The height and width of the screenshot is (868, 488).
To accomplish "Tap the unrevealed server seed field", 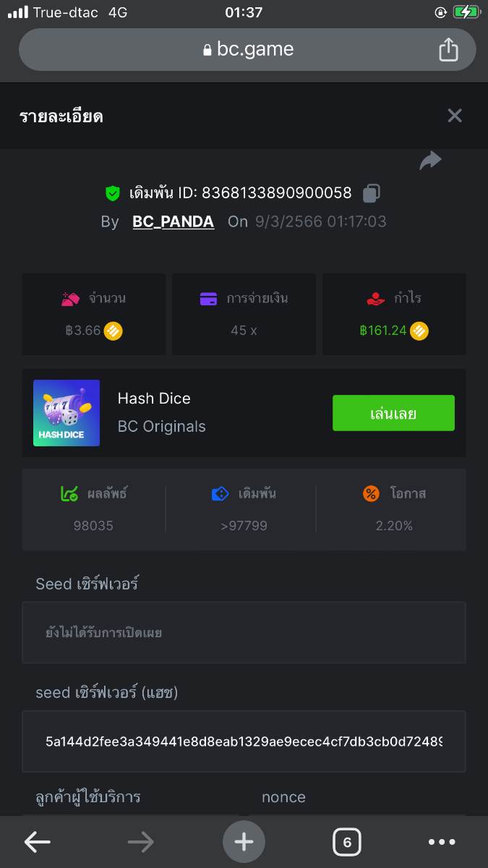I will [244, 633].
